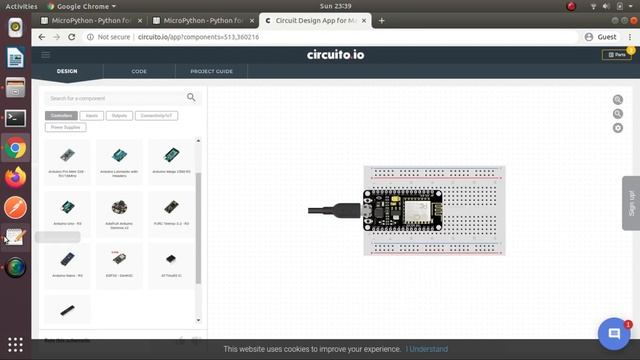Close the Circuit Design App tab
The image size is (640, 360).
point(364,20)
